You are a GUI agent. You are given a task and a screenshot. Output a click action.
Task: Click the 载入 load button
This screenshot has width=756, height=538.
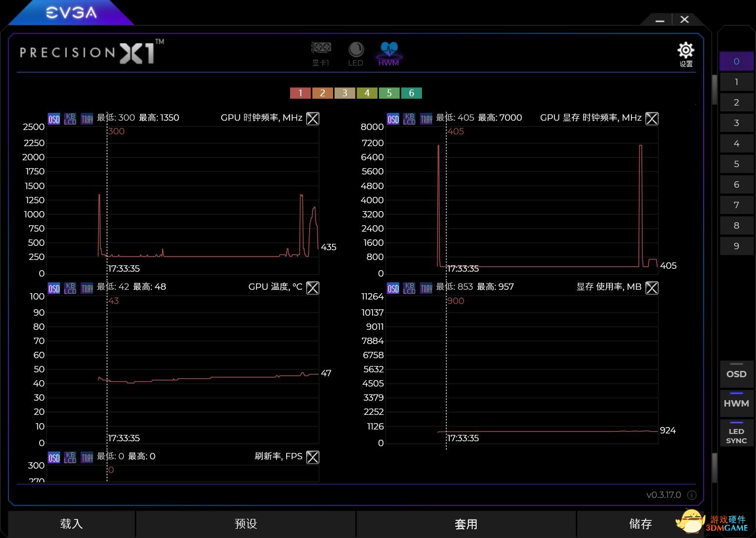coord(71,524)
